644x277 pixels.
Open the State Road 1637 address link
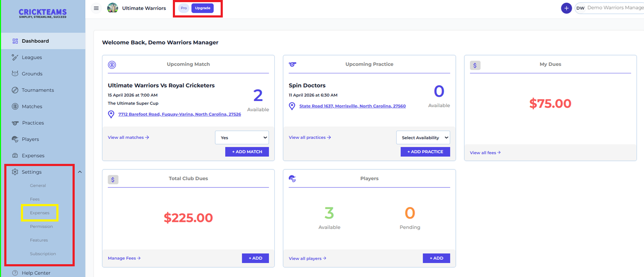pos(353,106)
